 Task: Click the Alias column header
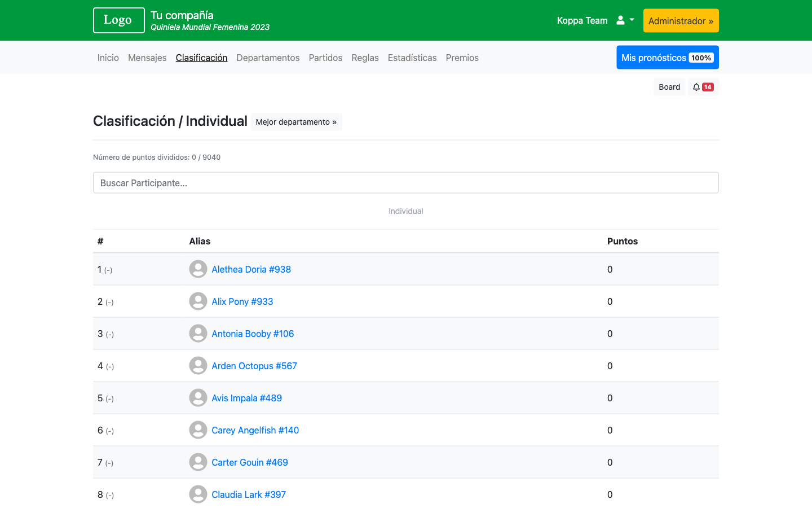tap(200, 241)
